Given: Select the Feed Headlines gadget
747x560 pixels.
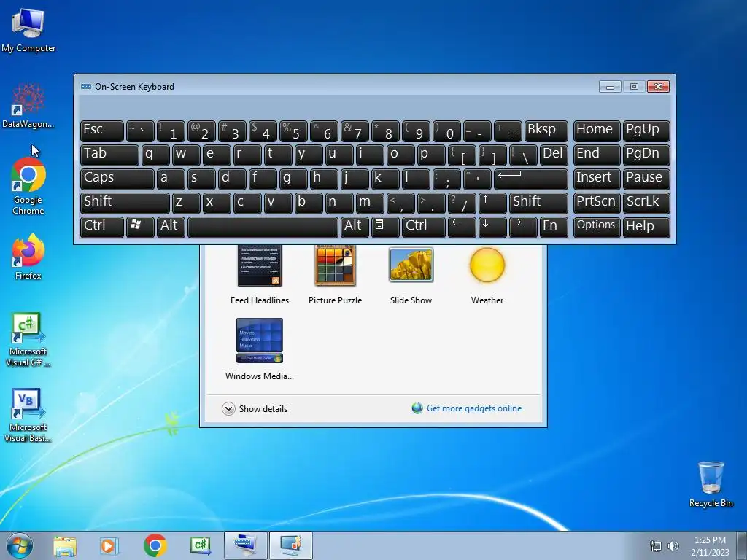Looking at the screenshot, I should coord(260,275).
